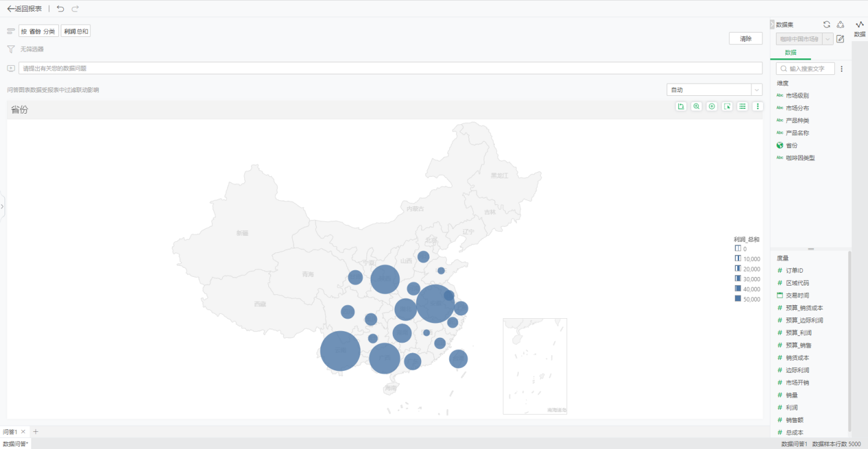The width and height of the screenshot is (868, 449).
Task: Click the swap axes chart icon
Action: [681, 106]
